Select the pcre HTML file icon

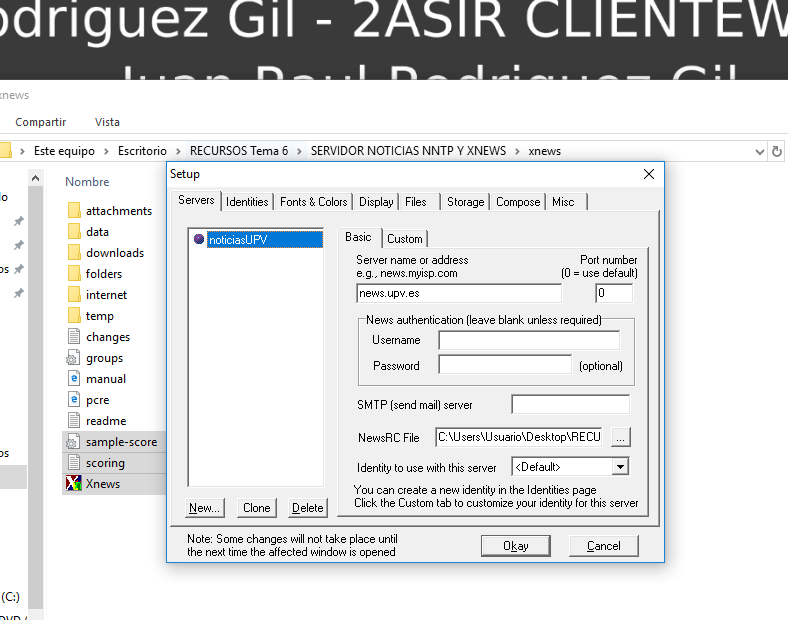[74, 399]
